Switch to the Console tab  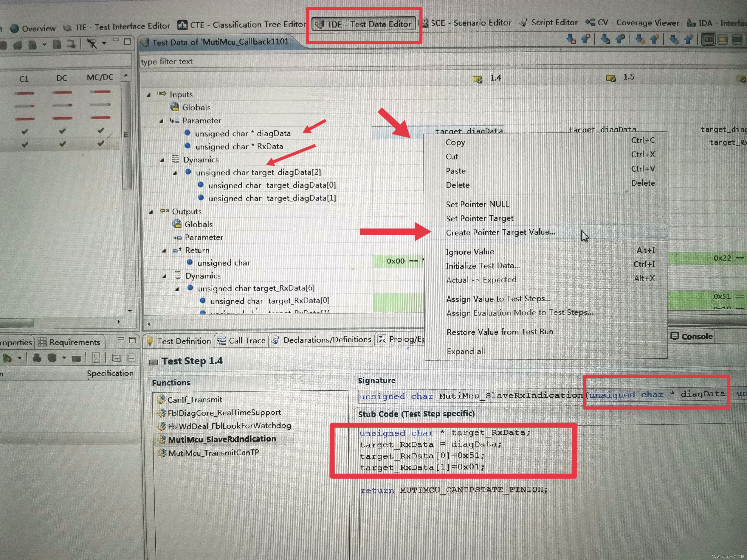692,336
